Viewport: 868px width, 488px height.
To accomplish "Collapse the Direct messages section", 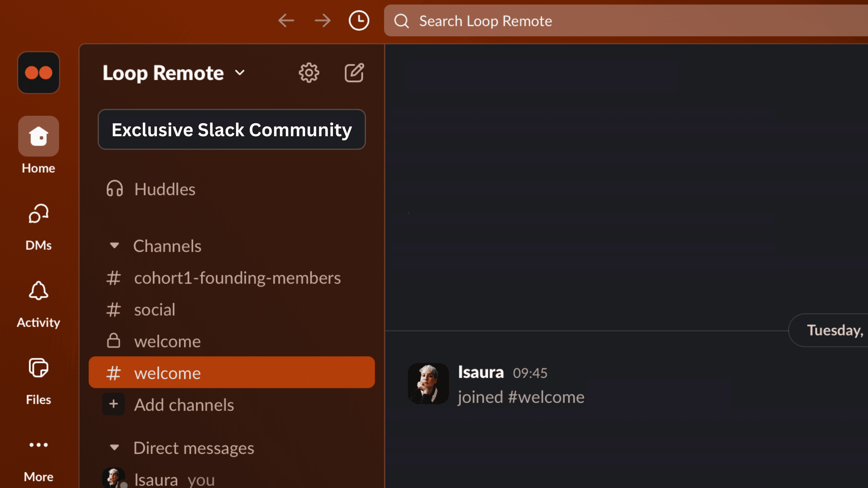I will [x=114, y=448].
